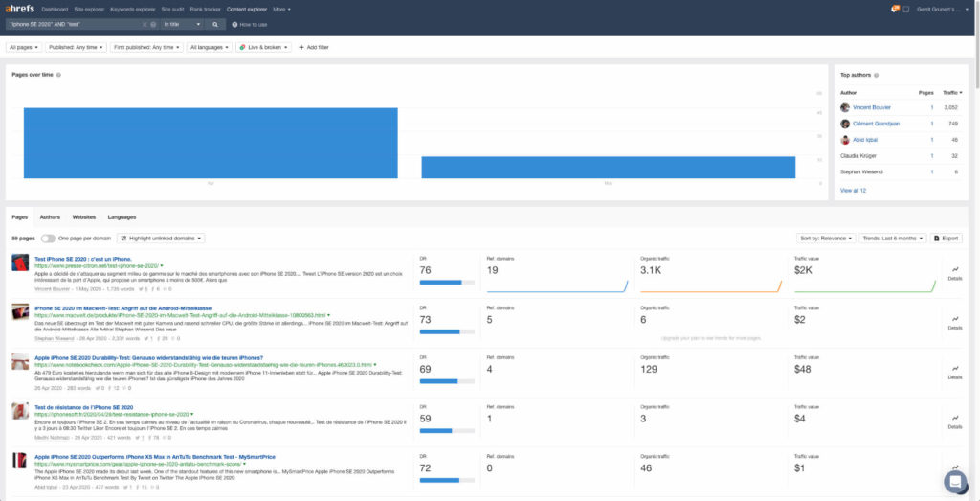Open the notifications bell

click(x=895, y=9)
